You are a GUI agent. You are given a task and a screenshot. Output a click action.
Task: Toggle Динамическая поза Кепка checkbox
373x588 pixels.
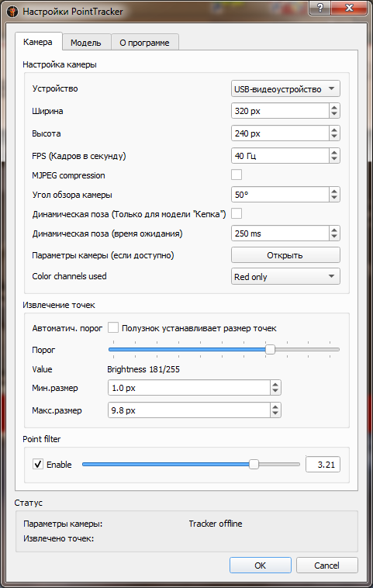point(237,214)
